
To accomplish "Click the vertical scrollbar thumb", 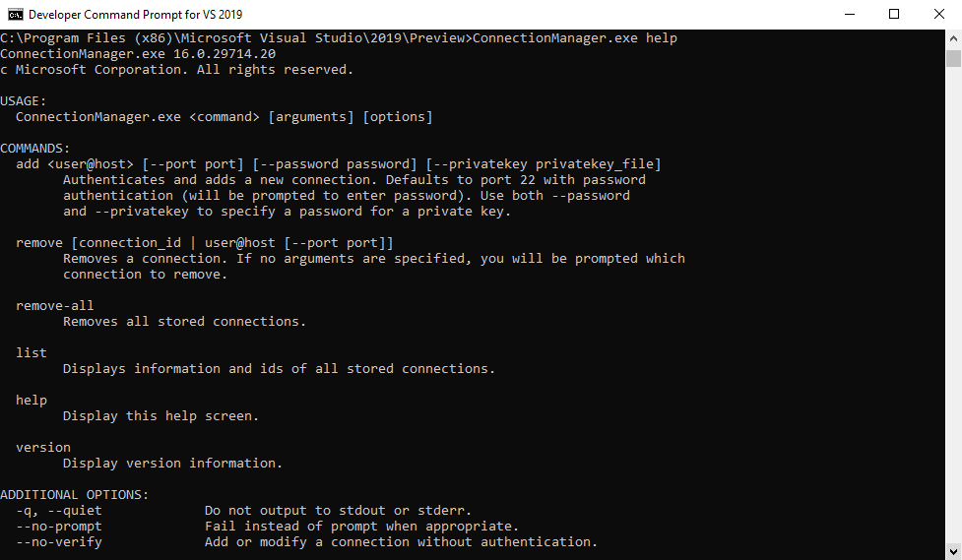I will (x=953, y=59).
